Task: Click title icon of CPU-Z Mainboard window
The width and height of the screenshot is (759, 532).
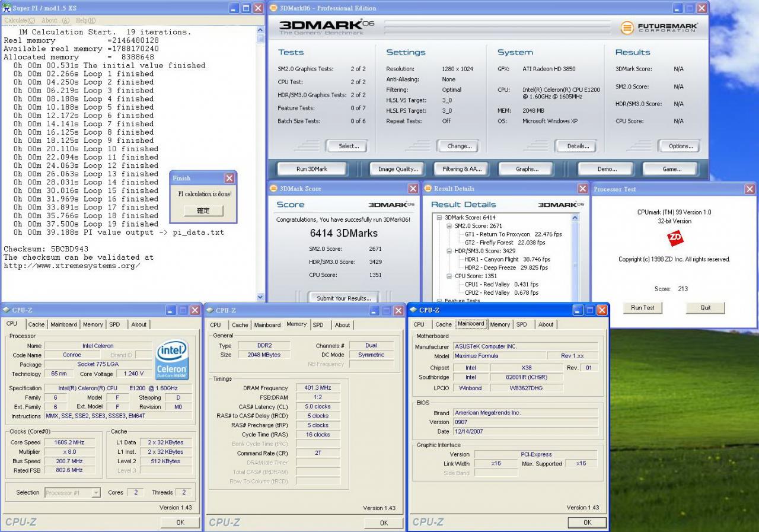Action: click(413, 310)
